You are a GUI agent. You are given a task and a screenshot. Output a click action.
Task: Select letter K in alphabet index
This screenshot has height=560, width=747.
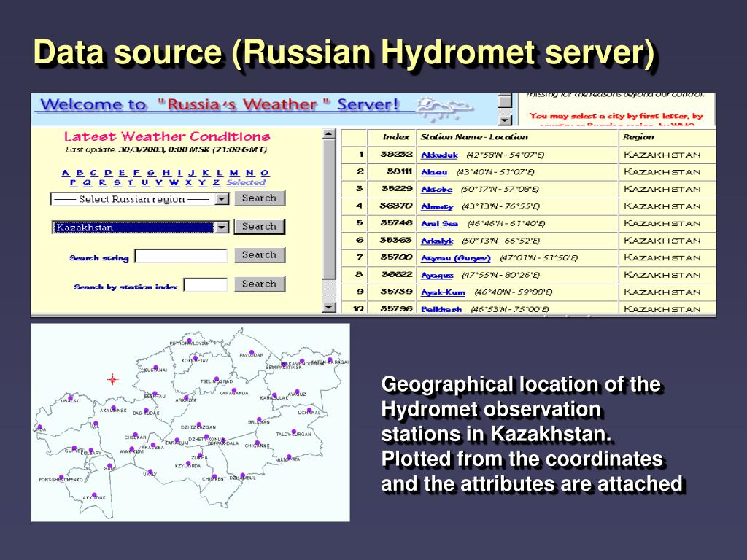tap(206, 173)
